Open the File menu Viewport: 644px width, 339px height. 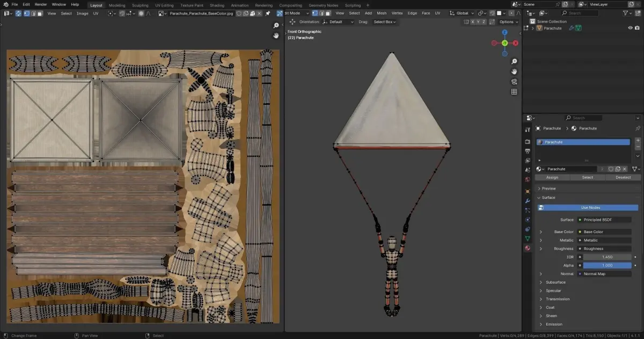point(14,4)
